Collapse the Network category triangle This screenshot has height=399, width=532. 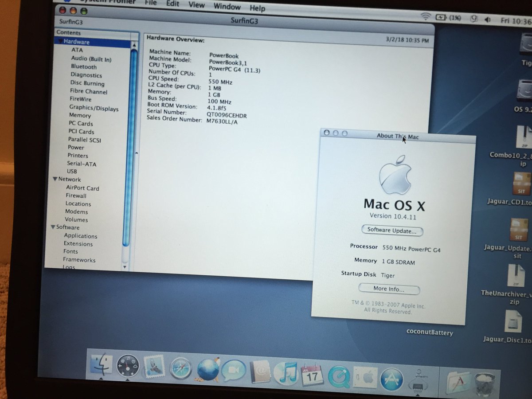click(x=55, y=180)
